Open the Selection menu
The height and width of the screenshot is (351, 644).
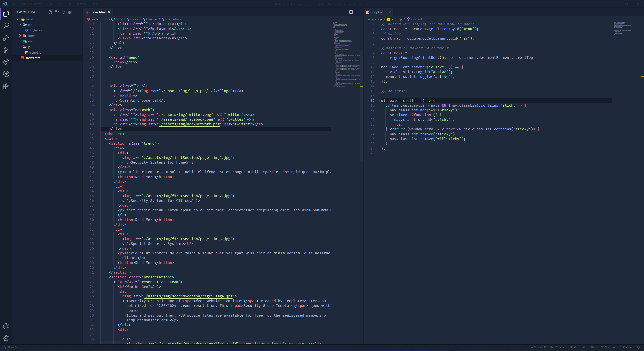(36, 4)
